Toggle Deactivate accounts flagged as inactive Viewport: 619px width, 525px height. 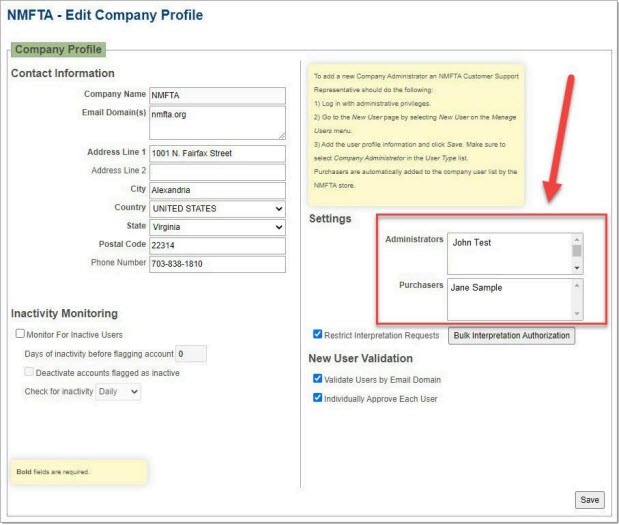pos(29,372)
